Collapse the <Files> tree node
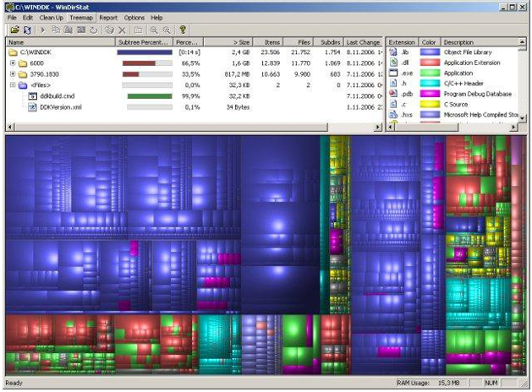The width and height of the screenshot is (532, 392). pos(12,84)
